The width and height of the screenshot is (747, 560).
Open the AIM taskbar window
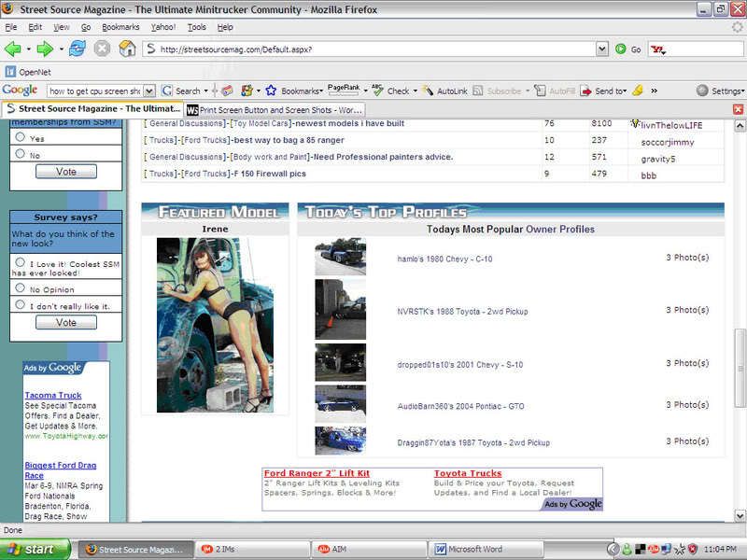[x=370, y=549]
